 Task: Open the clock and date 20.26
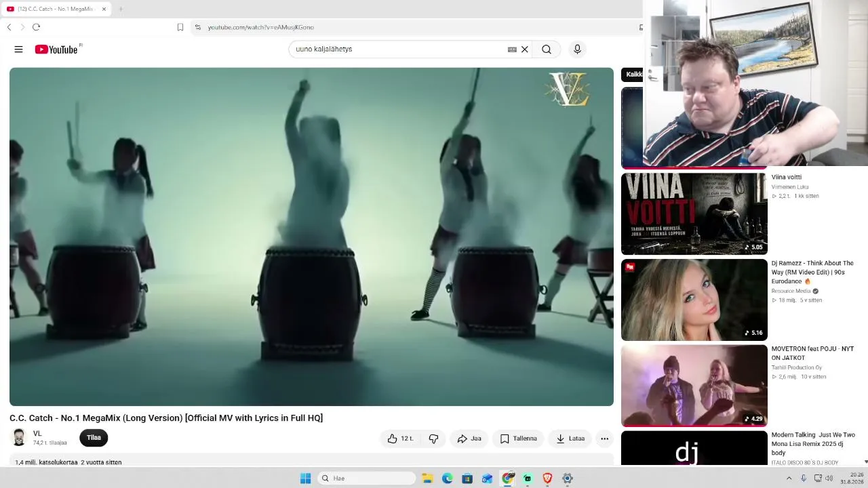click(x=853, y=479)
